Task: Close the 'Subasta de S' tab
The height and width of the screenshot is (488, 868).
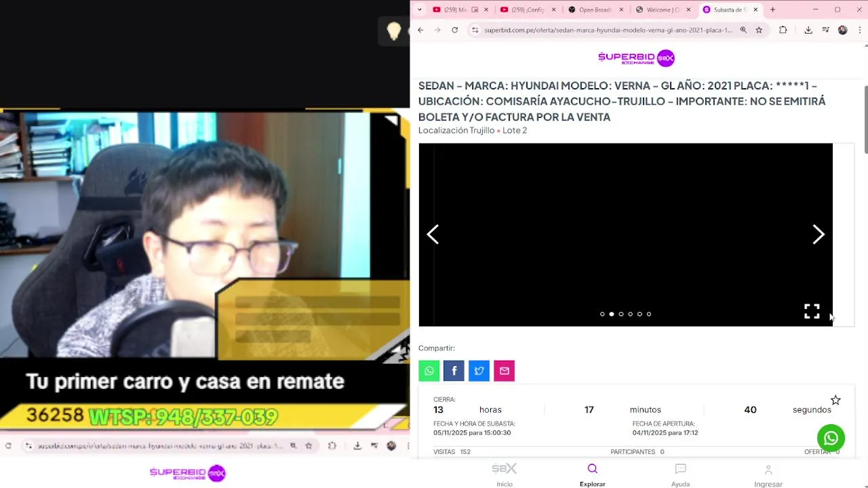Action: click(755, 9)
